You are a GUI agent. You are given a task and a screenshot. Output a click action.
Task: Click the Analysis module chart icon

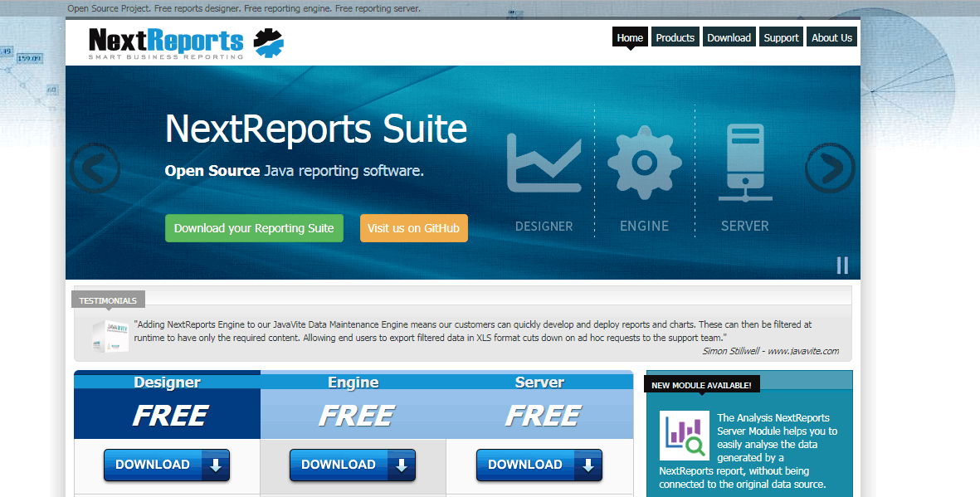point(685,435)
